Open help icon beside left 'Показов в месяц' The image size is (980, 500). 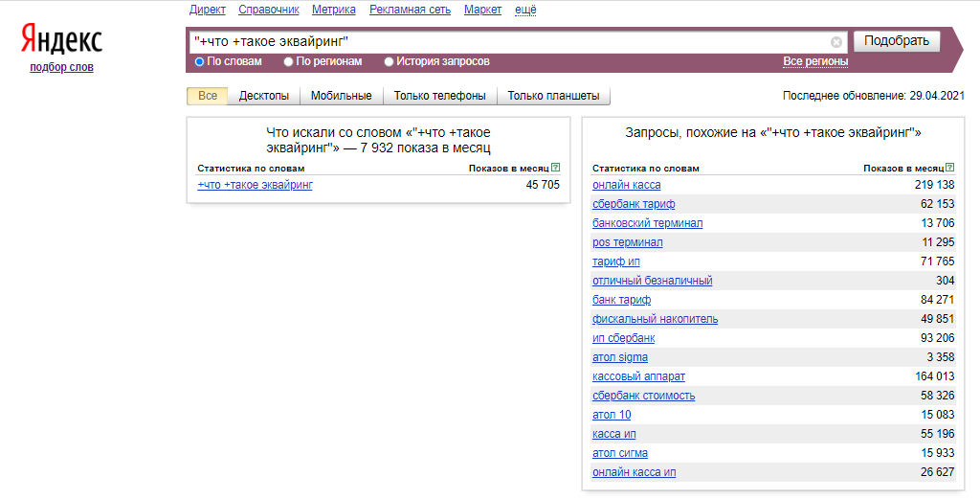556,168
